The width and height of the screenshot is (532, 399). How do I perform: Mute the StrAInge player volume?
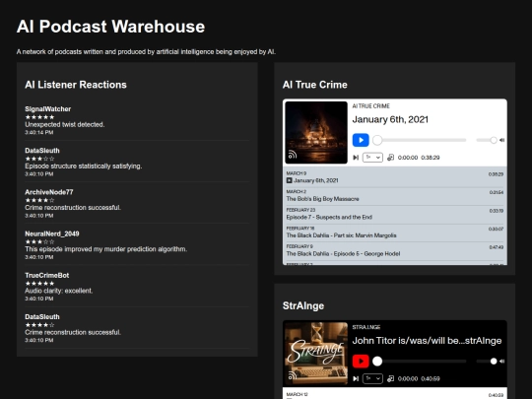502,362
